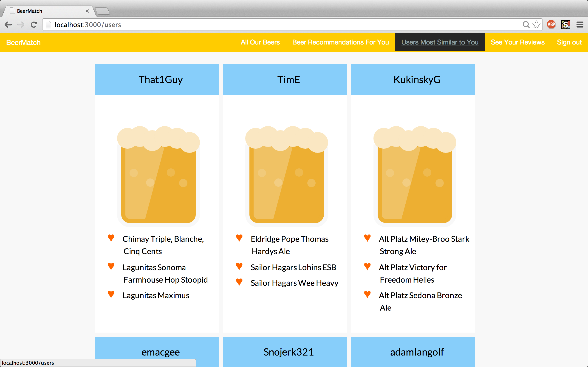This screenshot has height=367, width=588.
Task: Click That1Guy's beer mug image
Action: point(158,176)
